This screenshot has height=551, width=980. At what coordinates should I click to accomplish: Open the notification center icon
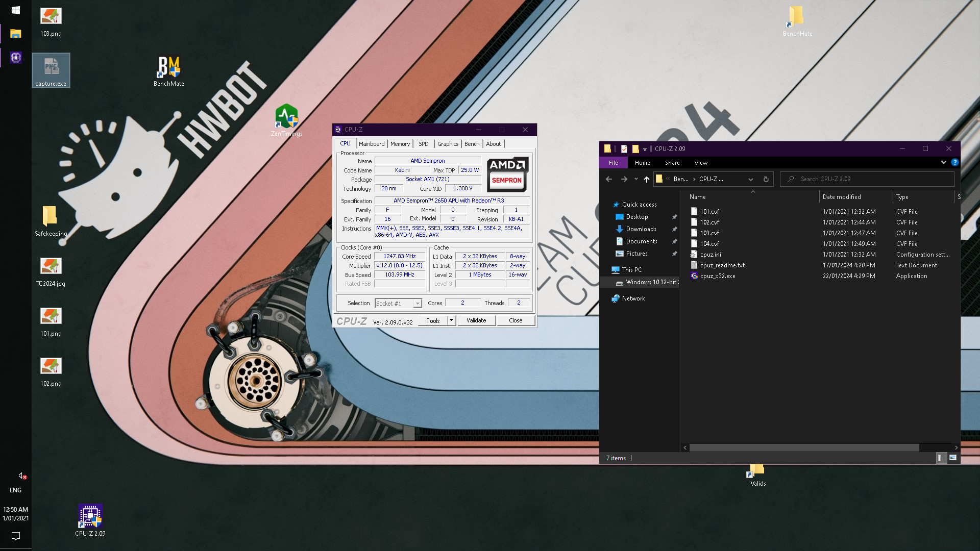16,536
